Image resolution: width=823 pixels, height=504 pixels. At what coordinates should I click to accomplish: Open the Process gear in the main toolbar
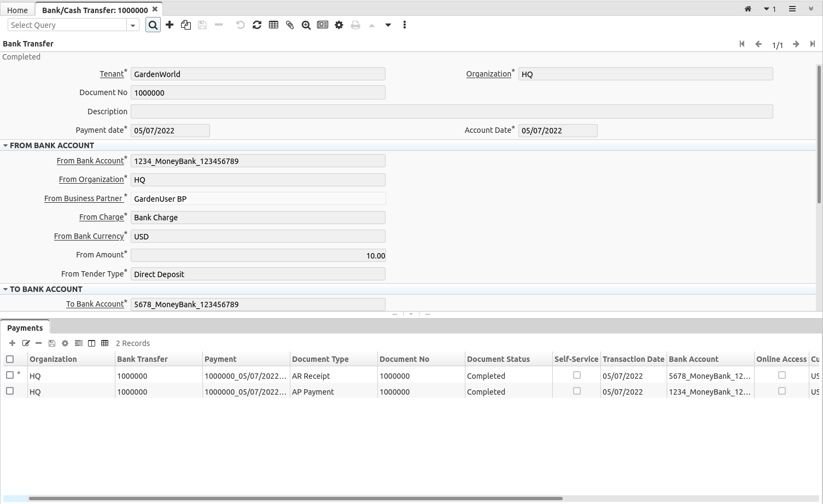(x=339, y=25)
